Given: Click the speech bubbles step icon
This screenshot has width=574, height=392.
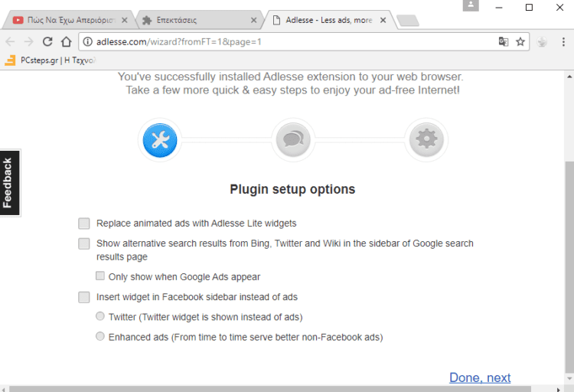Looking at the screenshot, I should [293, 140].
